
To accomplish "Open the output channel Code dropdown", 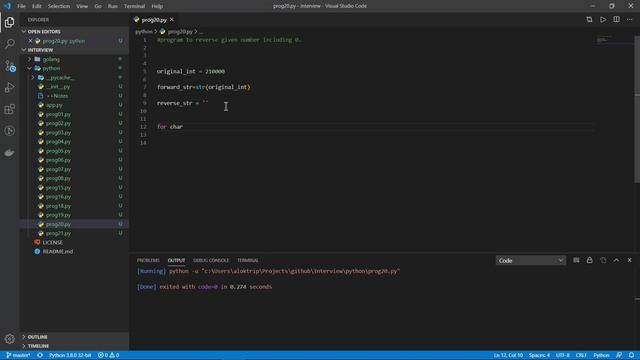I will (x=531, y=260).
